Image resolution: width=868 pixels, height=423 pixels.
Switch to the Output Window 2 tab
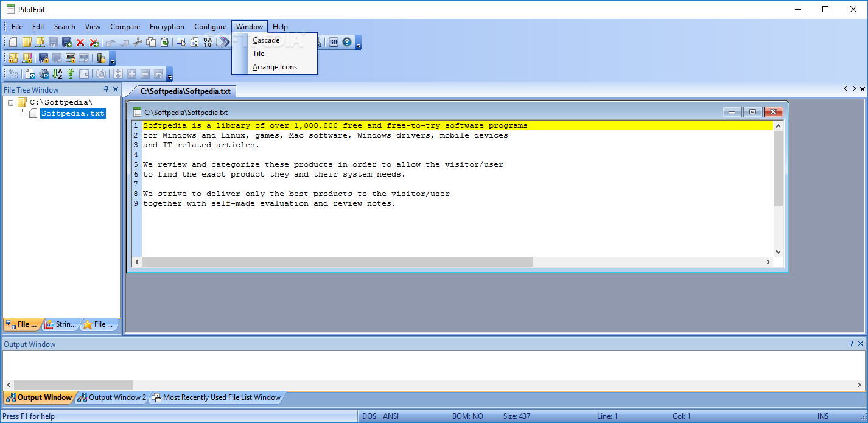point(111,397)
